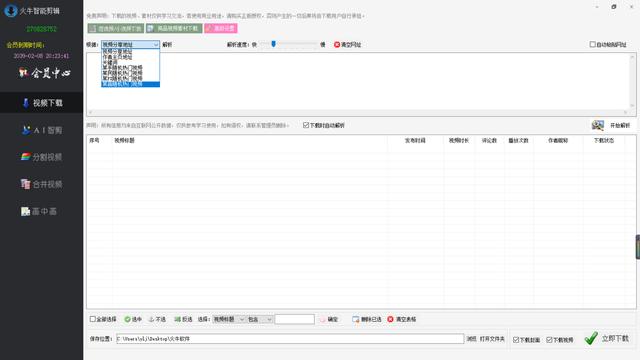Expand the 包含 condition dropdown
The image size is (640, 360).
coord(260,319)
